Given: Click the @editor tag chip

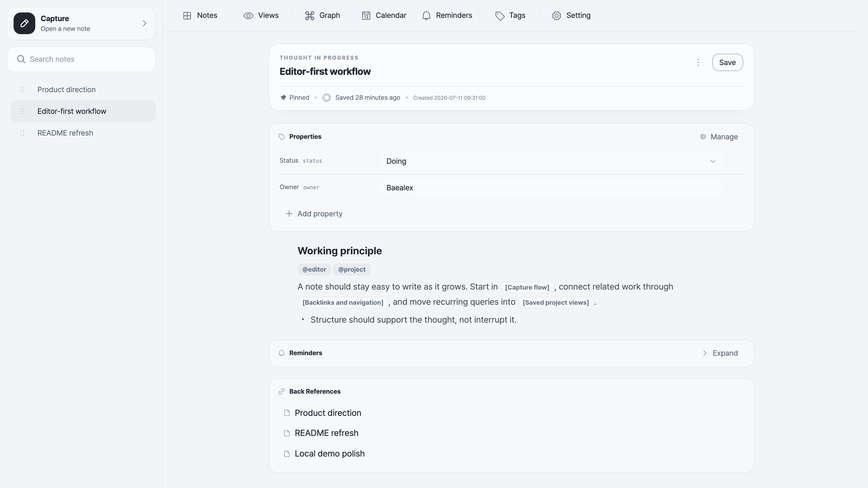Looking at the screenshot, I should coord(314,269).
